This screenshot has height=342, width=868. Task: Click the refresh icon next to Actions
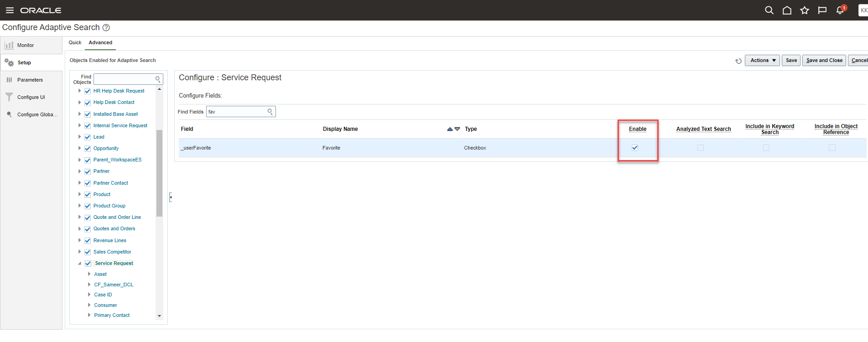[738, 61]
